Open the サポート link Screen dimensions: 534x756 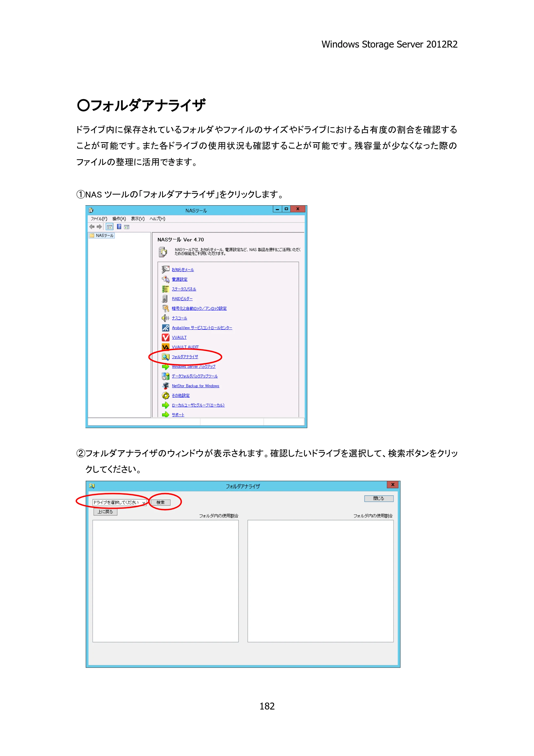(178, 414)
